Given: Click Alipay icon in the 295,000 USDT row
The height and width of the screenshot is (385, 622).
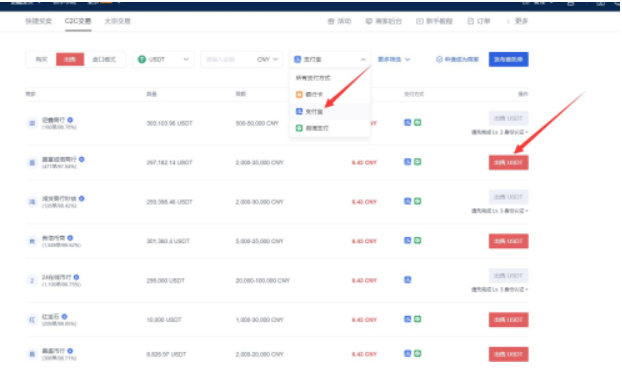Looking at the screenshot, I should (407, 280).
